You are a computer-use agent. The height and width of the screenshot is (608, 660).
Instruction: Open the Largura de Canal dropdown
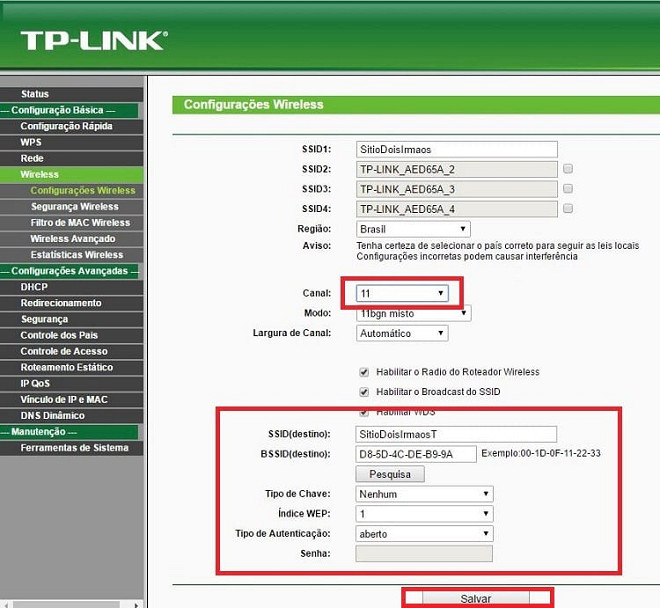(x=402, y=333)
